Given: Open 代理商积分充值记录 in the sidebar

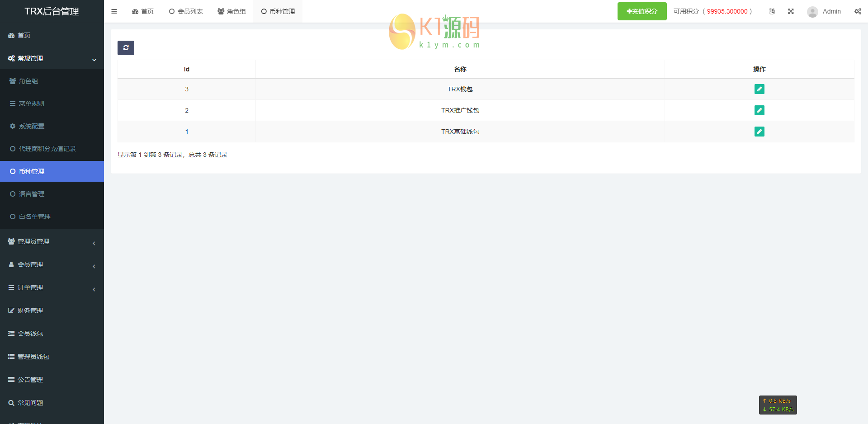Looking at the screenshot, I should click(52, 149).
